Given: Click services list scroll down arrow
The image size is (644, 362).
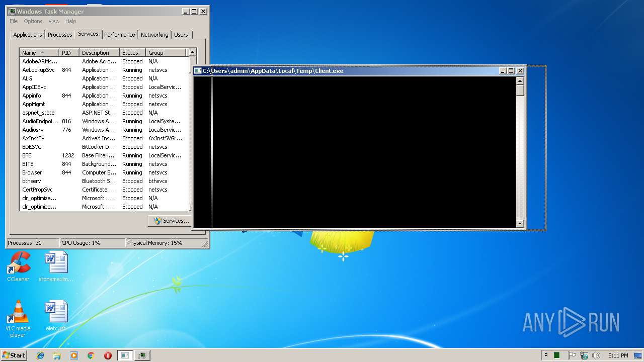Looking at the screenshot, I should point(191,207).
